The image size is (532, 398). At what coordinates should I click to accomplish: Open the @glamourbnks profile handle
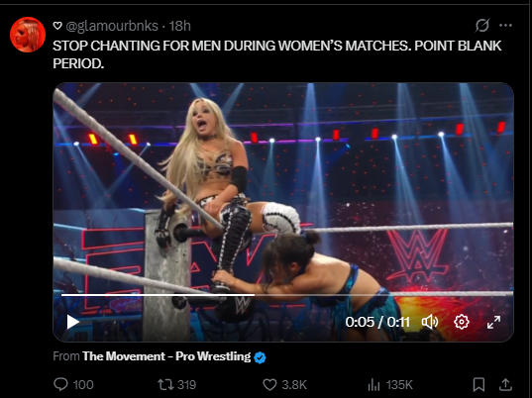pos(112,26)
